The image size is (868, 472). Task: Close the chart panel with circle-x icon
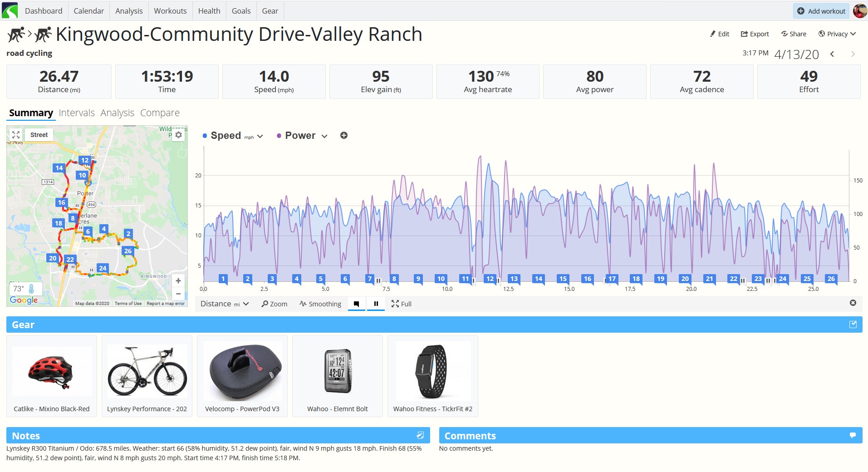click(x=853, y=303)
